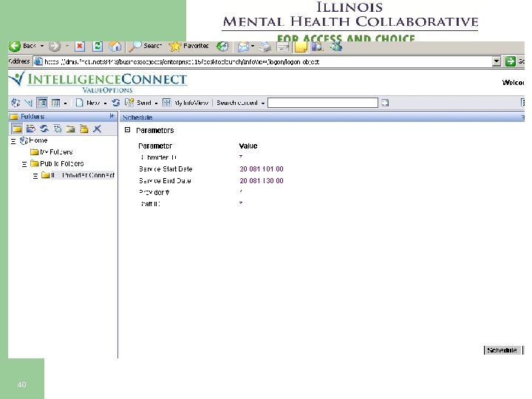Image resolution: width=532 pixels, height=399 pixels.
Task: Open the address bar dropdown arrow
Action: click(497, 62)
